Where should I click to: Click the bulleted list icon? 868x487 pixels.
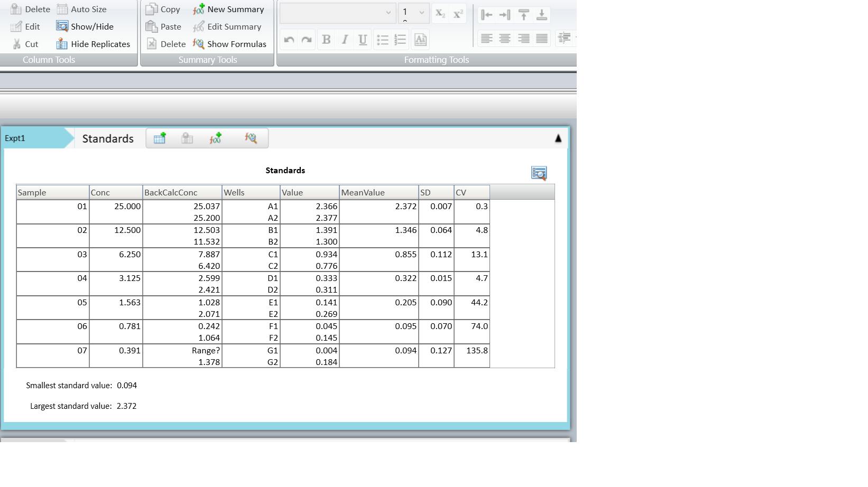pos(382,40)
